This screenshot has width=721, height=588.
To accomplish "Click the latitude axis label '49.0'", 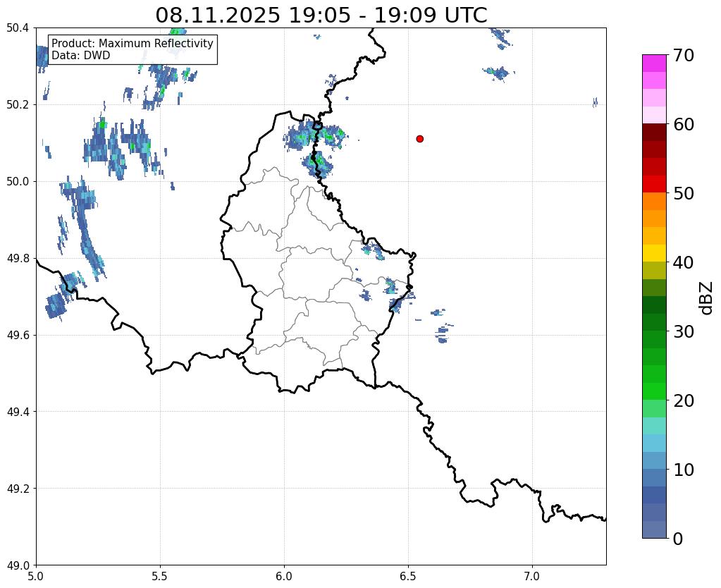I will 18,565.
